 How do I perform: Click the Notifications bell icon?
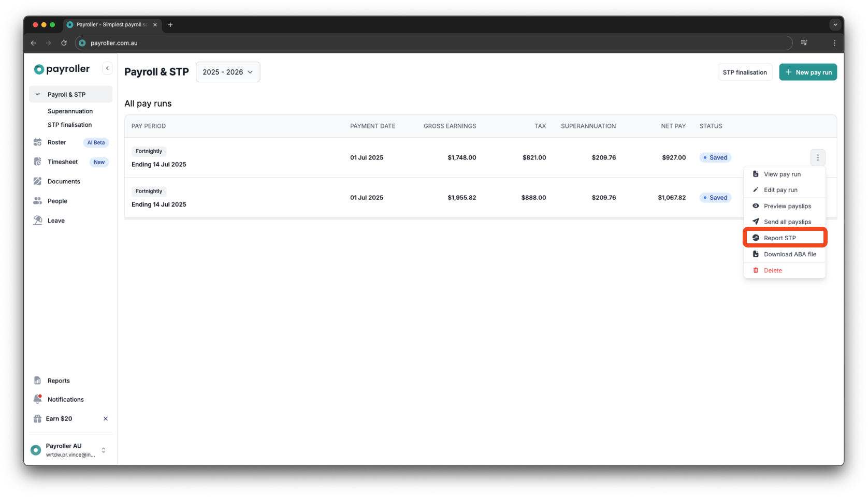(37, 399)
